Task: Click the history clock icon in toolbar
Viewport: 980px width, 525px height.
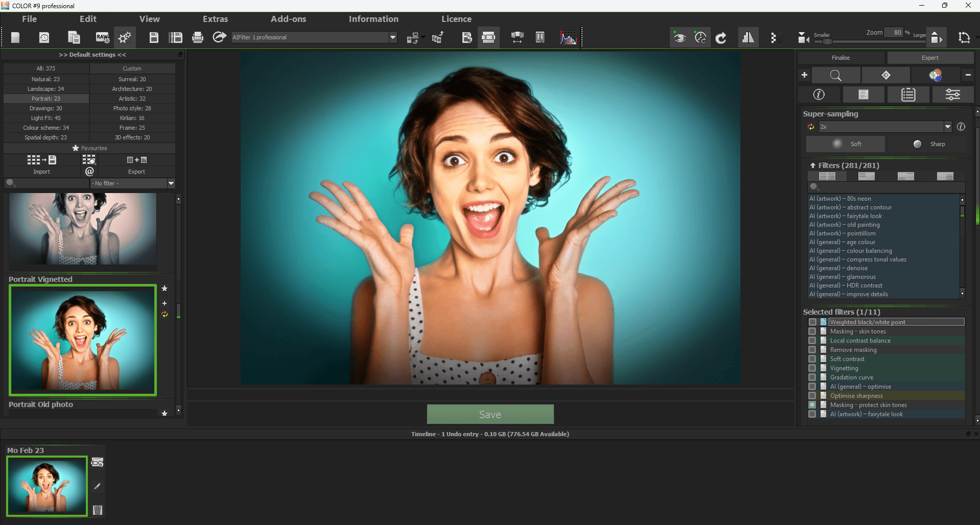Action: (44, 37)
